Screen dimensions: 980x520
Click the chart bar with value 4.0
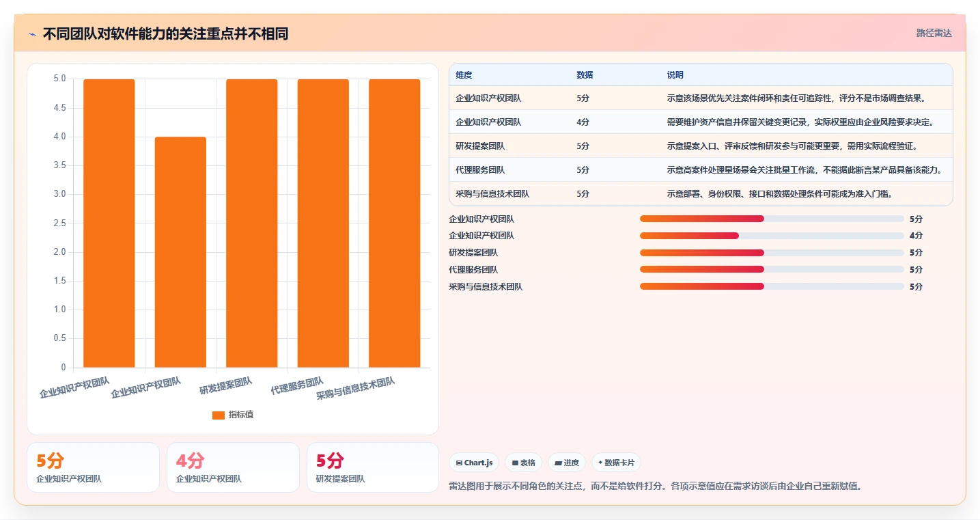point(180,252)
